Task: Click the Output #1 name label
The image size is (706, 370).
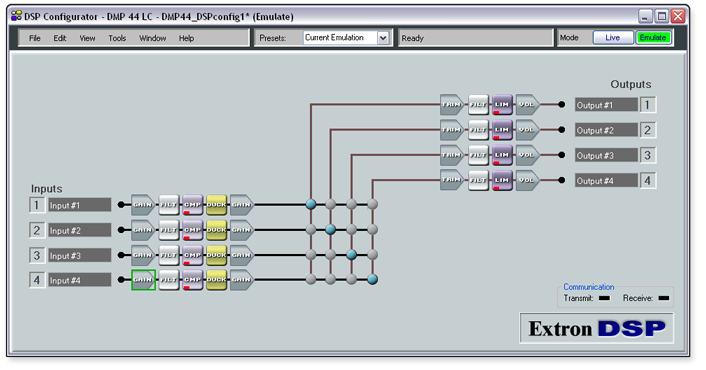Action: (x=606, y=105)
